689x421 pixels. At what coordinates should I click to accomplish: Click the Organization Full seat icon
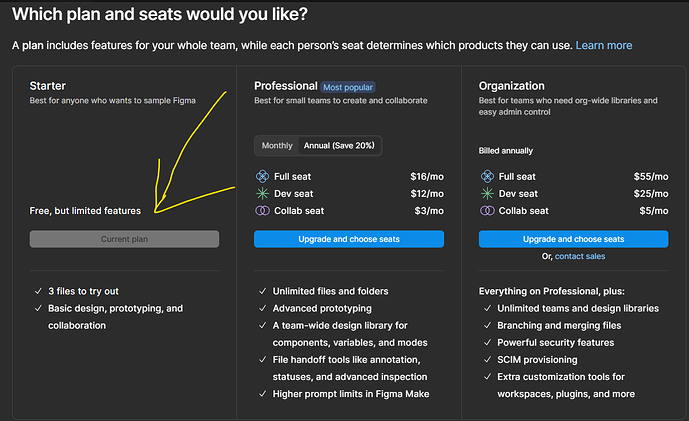coord(487,176)
